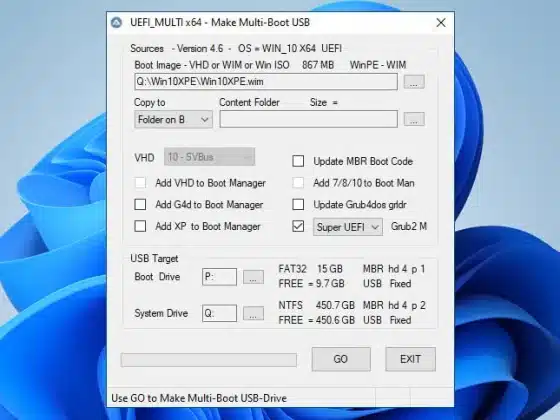Close the UEFI_MULTI window
This screenshot has width=560, height=420.
441,22
